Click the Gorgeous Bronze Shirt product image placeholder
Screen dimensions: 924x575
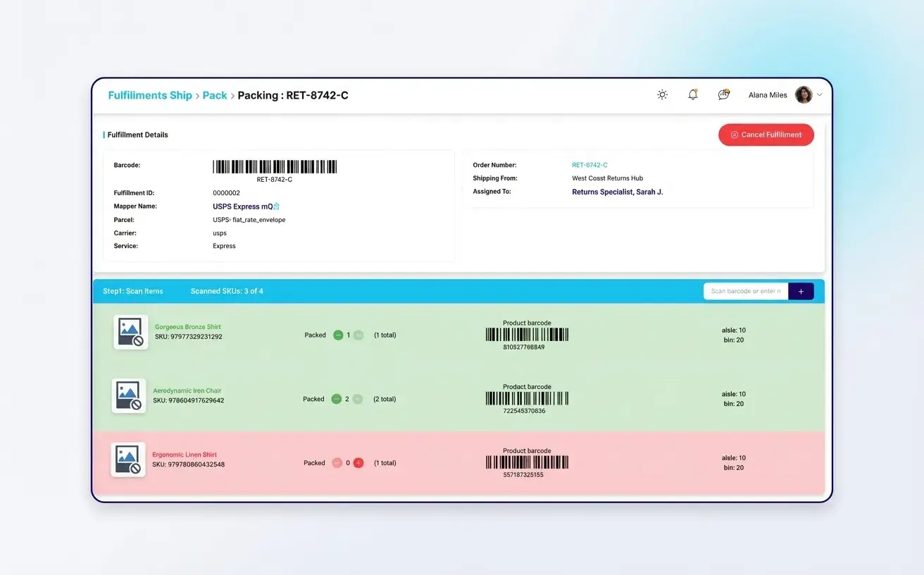tap(130, 332)
